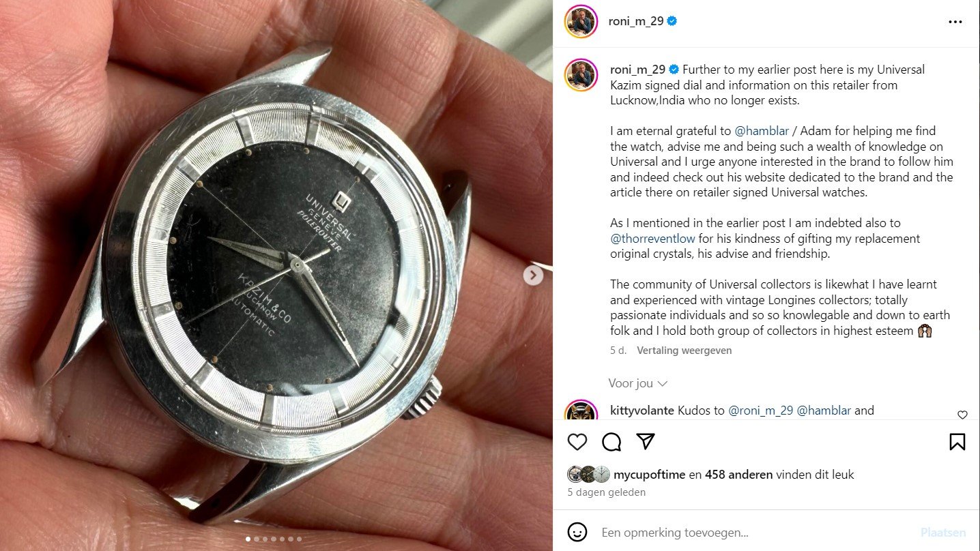980x551 pixels.
Task: Go to the next carousel photo arrow
Action: coord(533,275)
